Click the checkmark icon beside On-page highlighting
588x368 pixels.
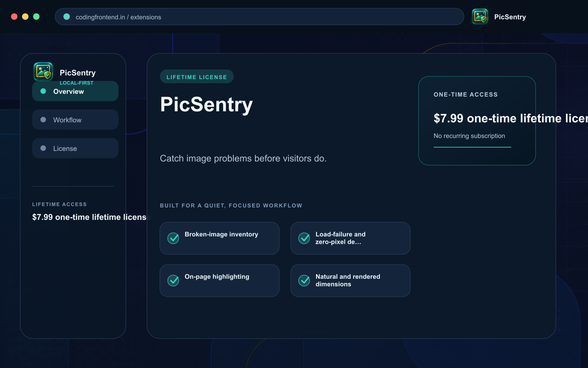[173, 281]
